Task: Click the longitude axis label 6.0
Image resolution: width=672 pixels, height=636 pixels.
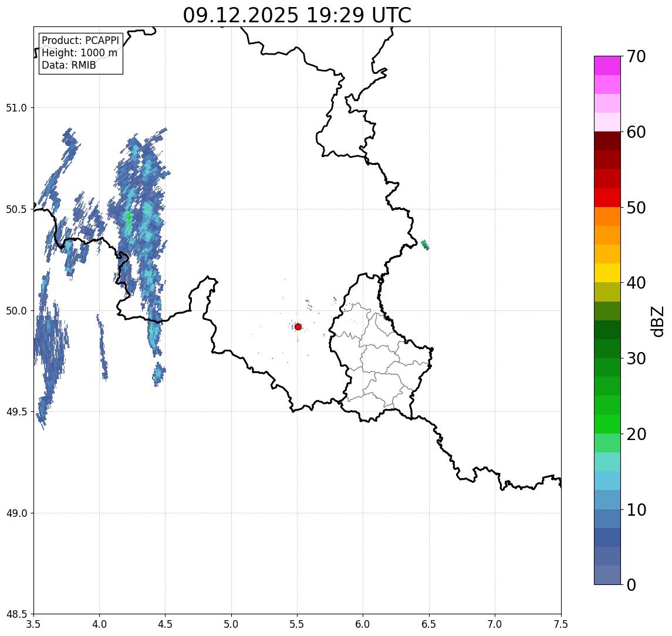Action: click(363, 624)
